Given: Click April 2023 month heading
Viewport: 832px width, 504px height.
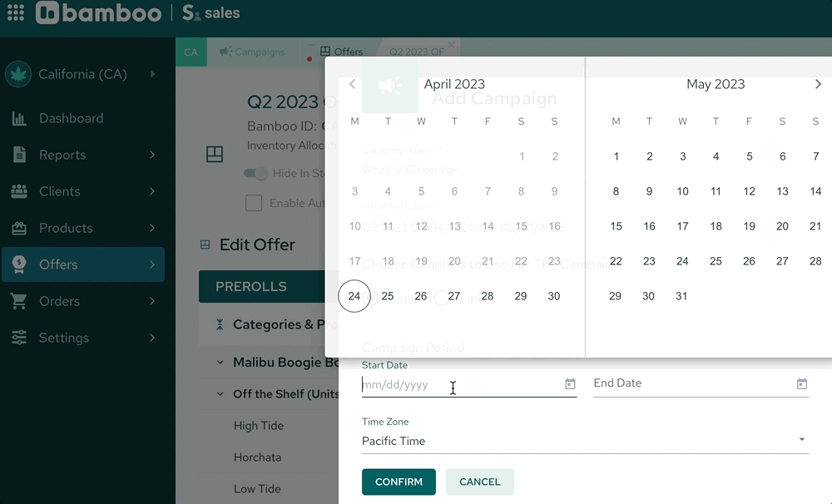Looking at the screenshot, I should [454, 84].
